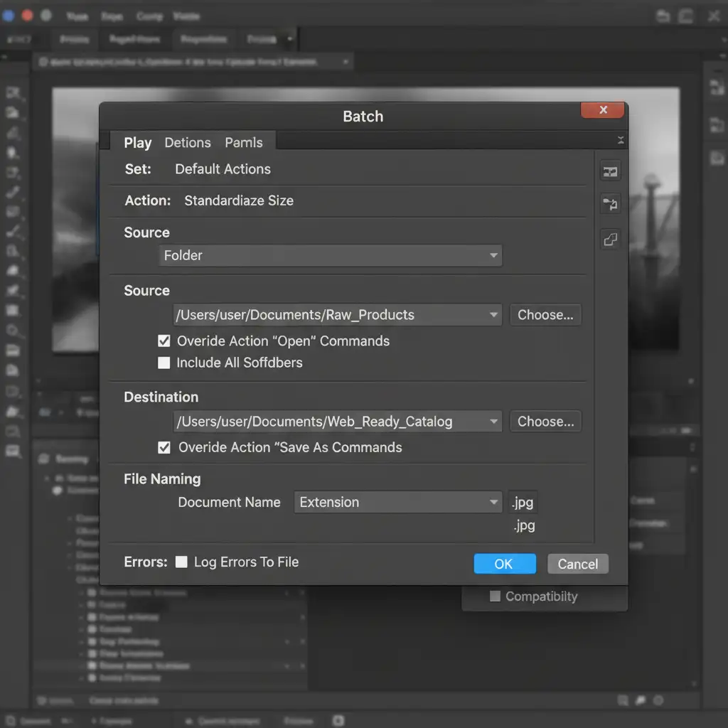Image resolution: width=728 pixels, height=728 pixels.
Task: Click link-shaped icon on Batch dialog's right strip
Action: tap(610, 240)
